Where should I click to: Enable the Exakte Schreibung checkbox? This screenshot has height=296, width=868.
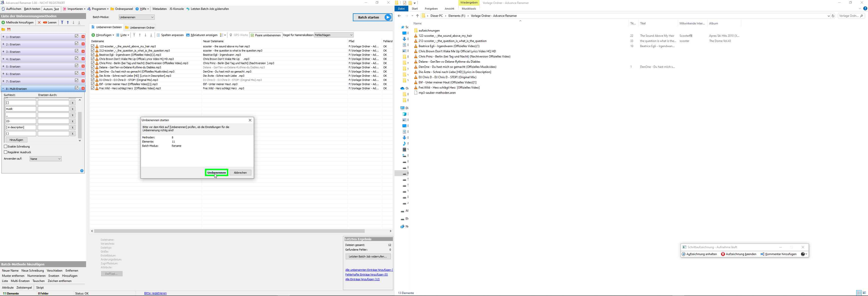(6, 147)
